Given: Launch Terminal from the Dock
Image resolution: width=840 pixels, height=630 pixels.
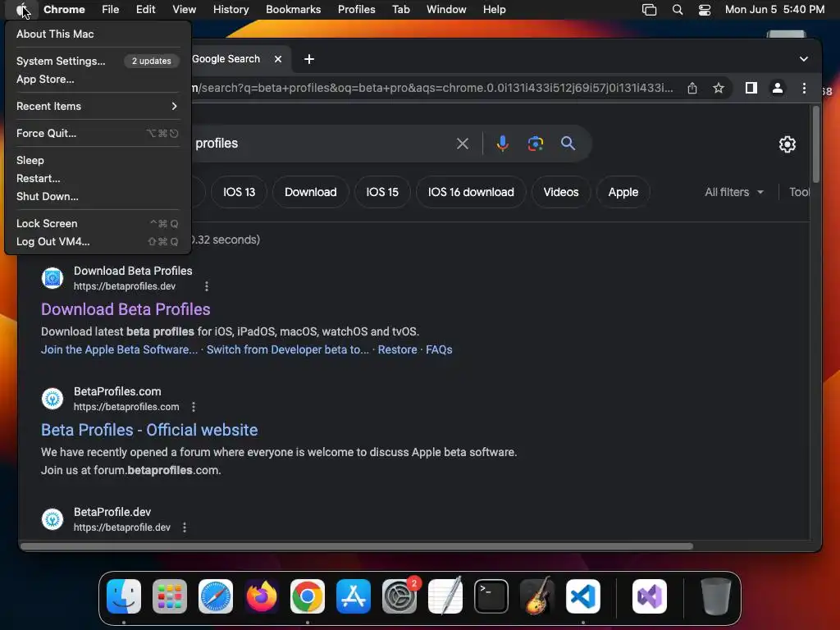Looking at the screenshot, I should point(491,596).
